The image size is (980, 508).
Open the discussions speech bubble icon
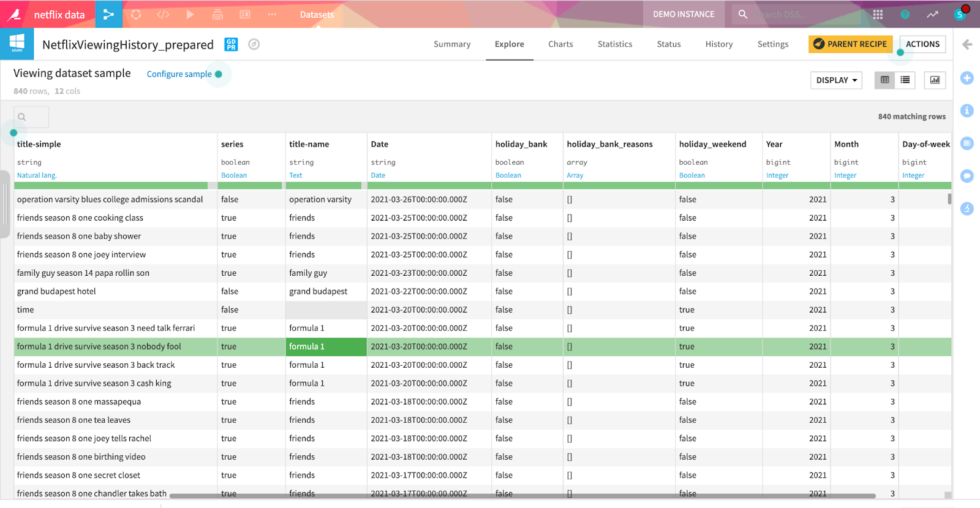pyautogui.click(x=967, y=176)
